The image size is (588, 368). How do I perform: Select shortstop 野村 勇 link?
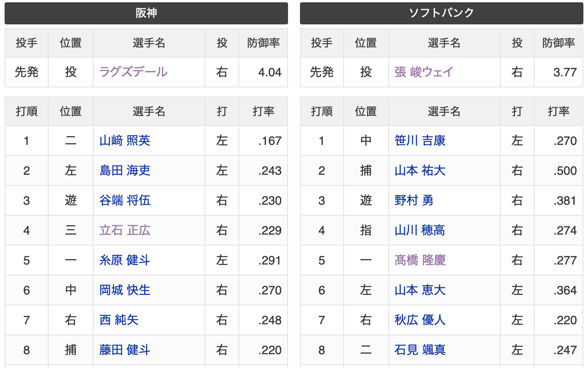pos(414,201)
